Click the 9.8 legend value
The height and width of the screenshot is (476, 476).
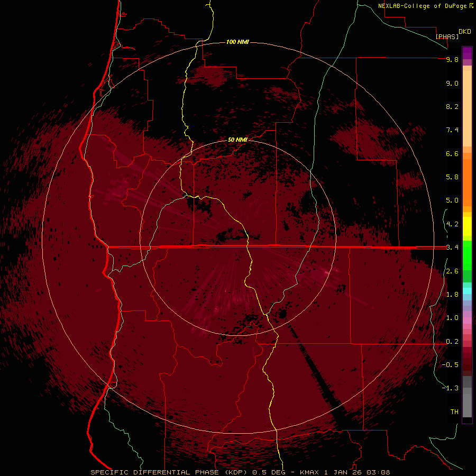452,59
